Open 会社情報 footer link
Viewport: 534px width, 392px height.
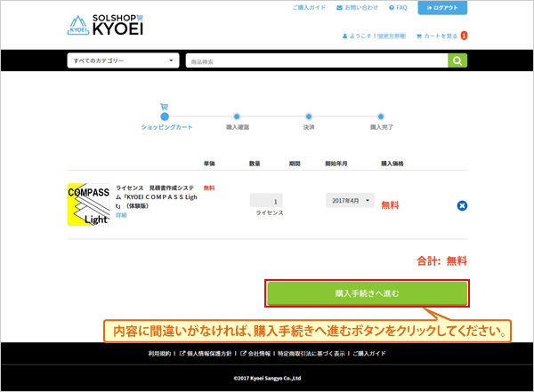point(255,354)
